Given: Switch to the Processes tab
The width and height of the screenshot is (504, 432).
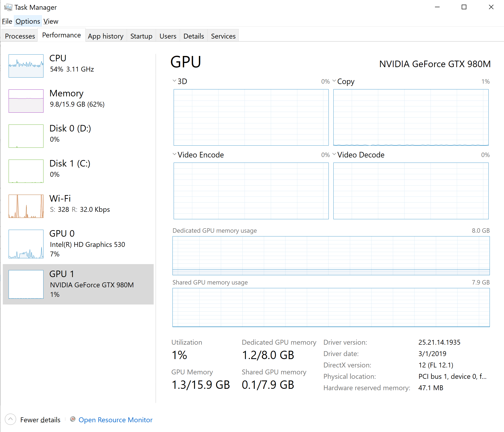Looking at the screenshot, I should [x=20, y=36].
